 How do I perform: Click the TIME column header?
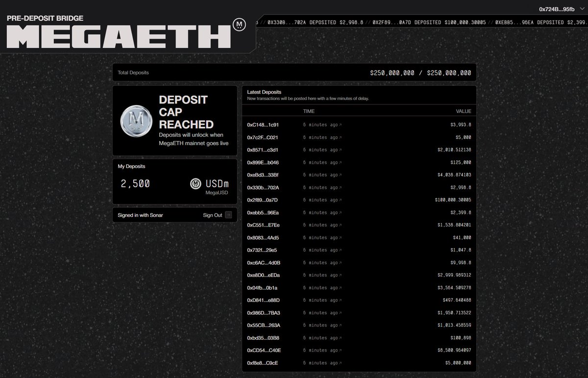point(309,111)
